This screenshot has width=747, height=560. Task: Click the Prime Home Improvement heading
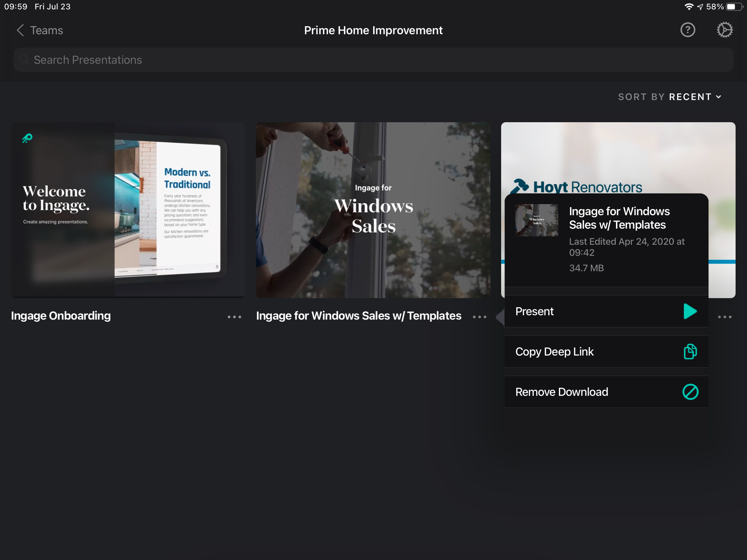(373, 30)
